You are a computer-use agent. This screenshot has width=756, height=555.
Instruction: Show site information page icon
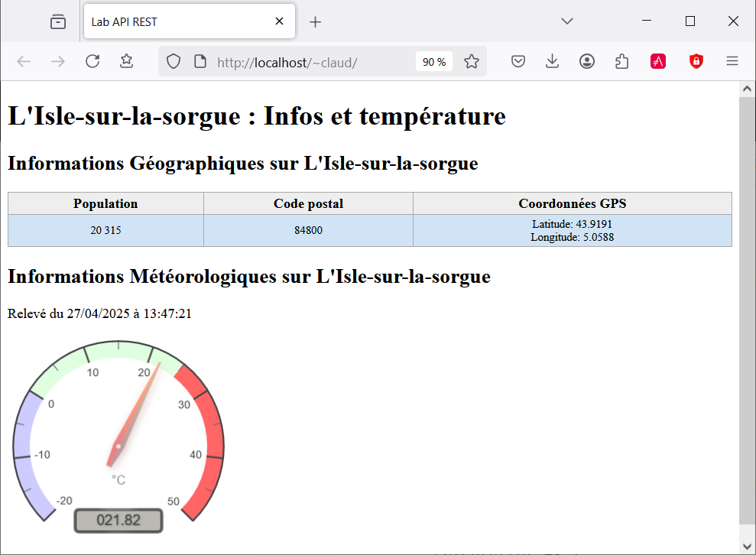[200, 62]
